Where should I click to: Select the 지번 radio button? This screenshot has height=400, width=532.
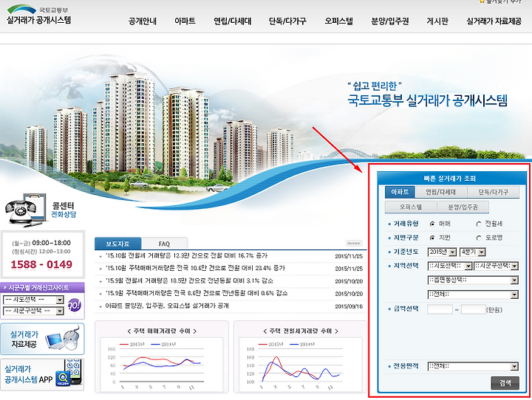tap(432, 238)
